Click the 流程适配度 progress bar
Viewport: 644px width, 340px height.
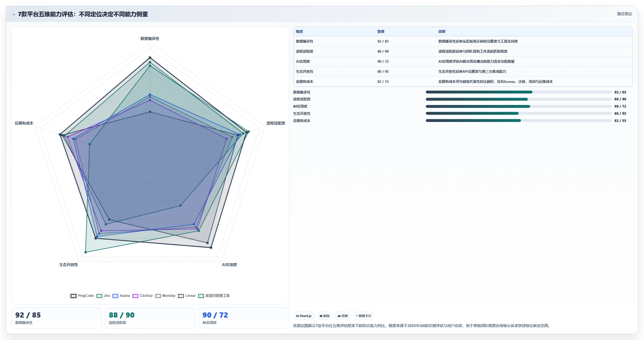point(519,99)
